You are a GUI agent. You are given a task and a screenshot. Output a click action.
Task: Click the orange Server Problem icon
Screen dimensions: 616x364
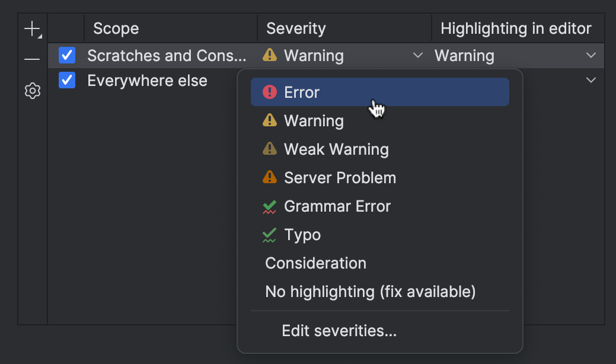(x=270, y=178)
